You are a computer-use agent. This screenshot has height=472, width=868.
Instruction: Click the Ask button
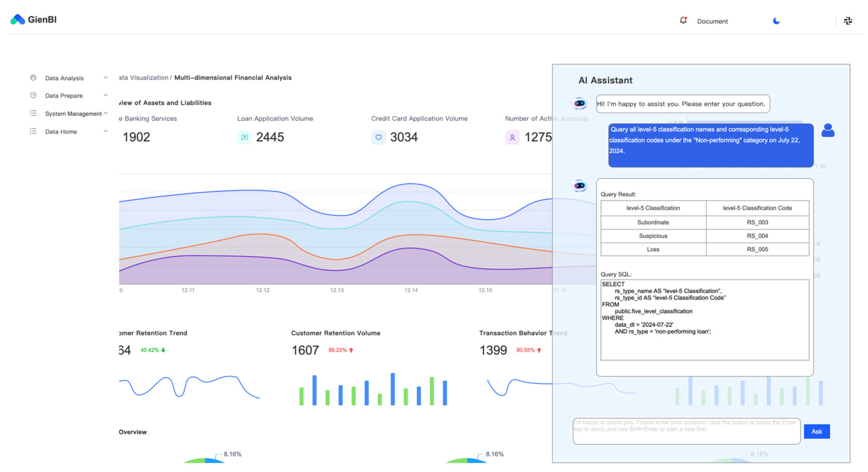[x=817, y=431]
